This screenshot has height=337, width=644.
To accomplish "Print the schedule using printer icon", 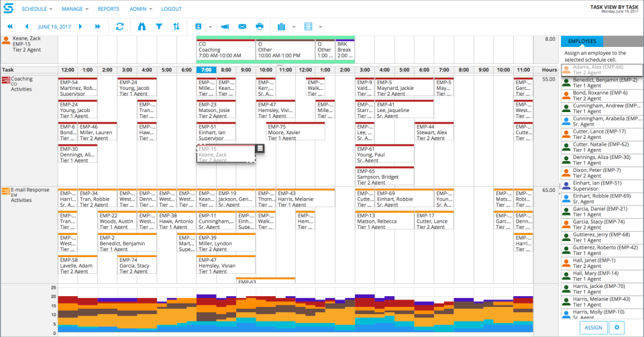I will [260, 26].
